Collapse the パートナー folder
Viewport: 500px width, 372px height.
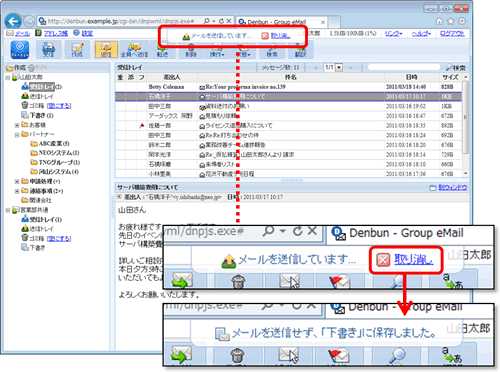click(17, 135)
